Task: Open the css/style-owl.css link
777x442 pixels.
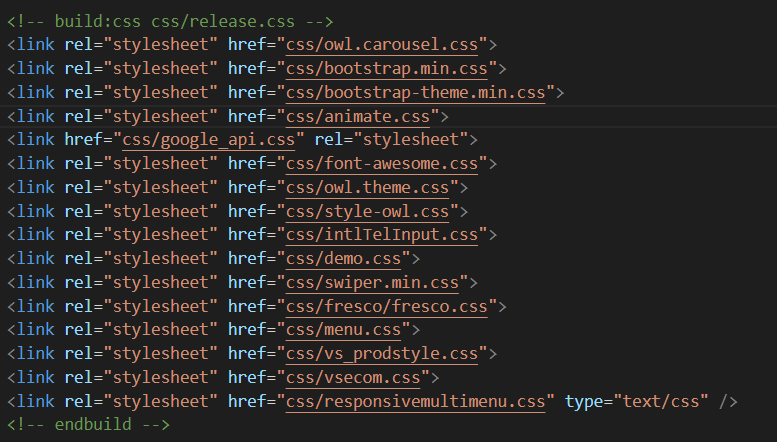Action: click(x=367, y=211)
